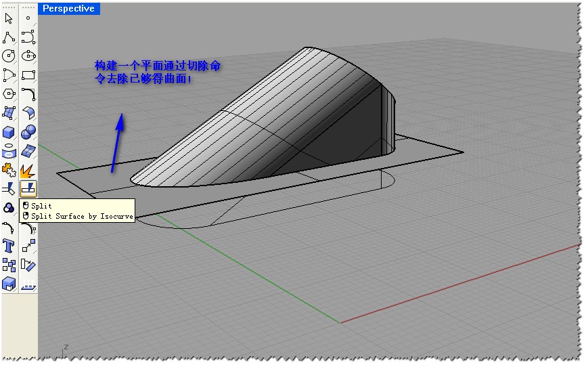588x367 pixels.
Task: Open the Array objects tool
Action: (9, 265)
